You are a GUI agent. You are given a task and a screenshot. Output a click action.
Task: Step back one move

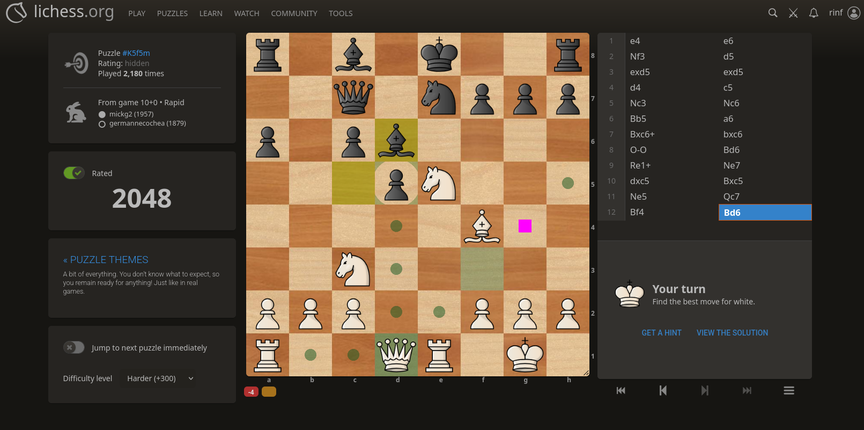(x=662, y=390)
